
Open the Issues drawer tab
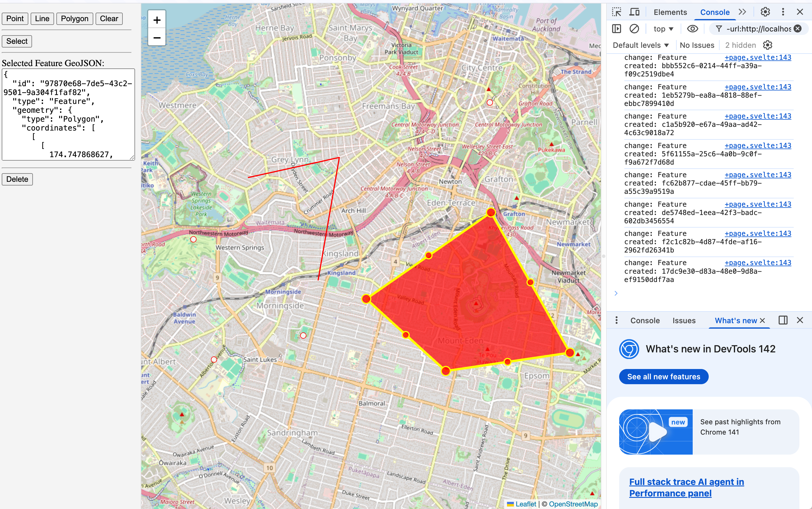point(684,320)
